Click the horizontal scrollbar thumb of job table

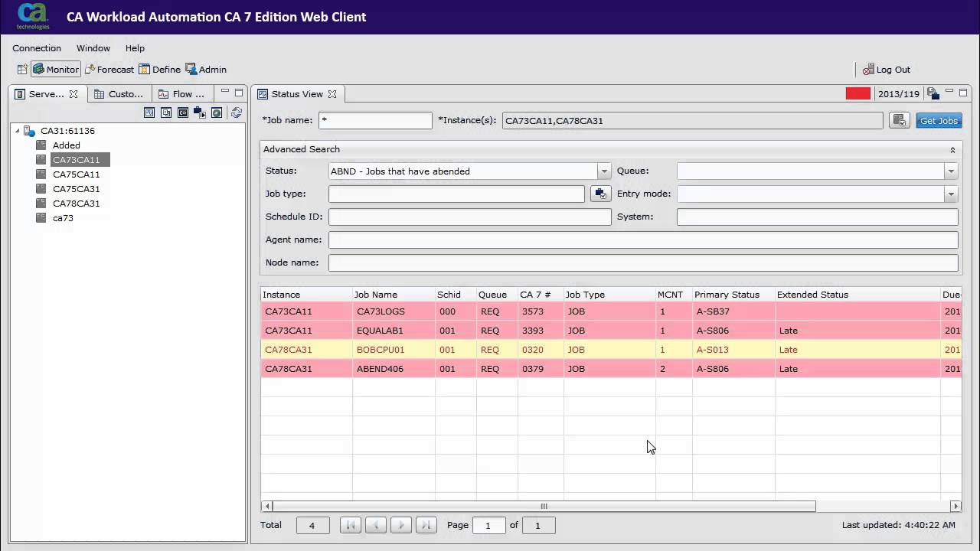click(x=544, y=506)
